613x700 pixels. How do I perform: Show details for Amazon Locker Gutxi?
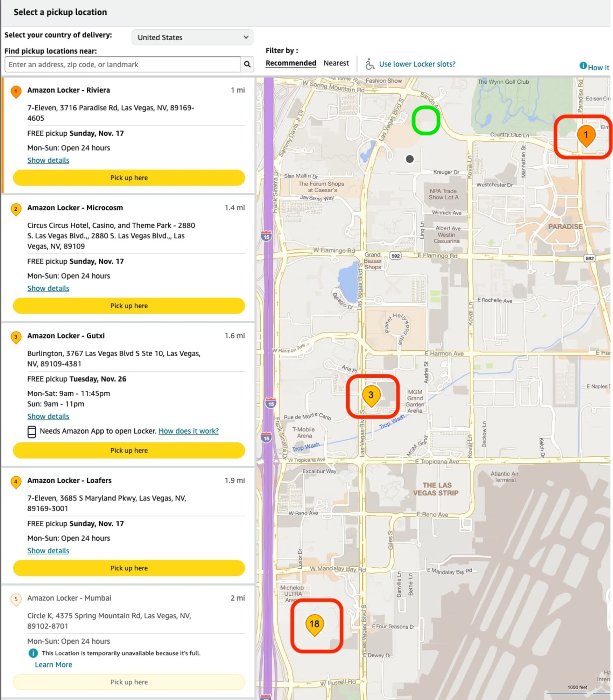48,416
